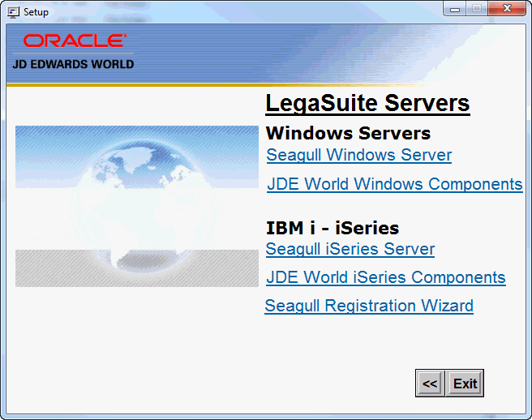Screen dimensions: 532x420
Task: Click the Exit button
Action: [466, 384]
